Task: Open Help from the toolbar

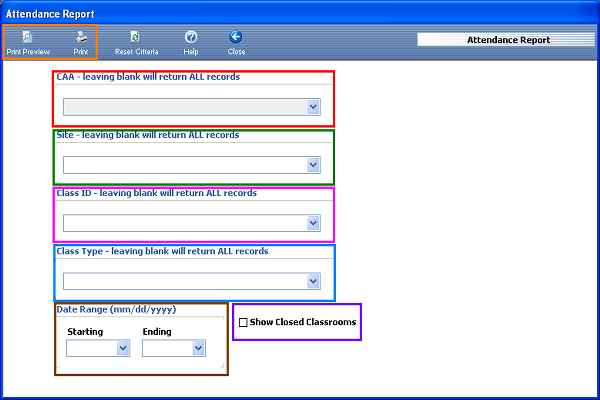Action: (x=190, y=37)
